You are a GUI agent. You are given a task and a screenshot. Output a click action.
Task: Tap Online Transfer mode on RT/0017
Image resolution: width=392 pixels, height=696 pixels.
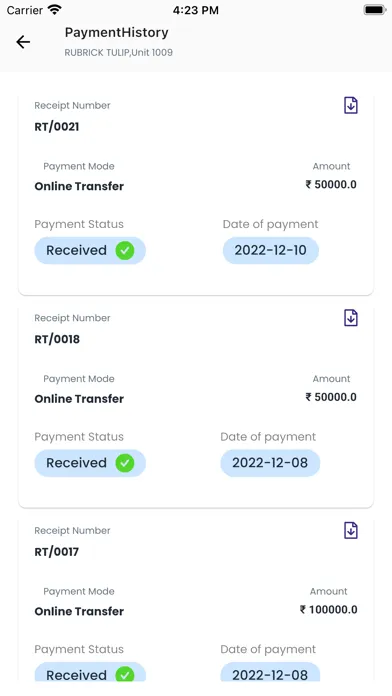tap(79, 612)
